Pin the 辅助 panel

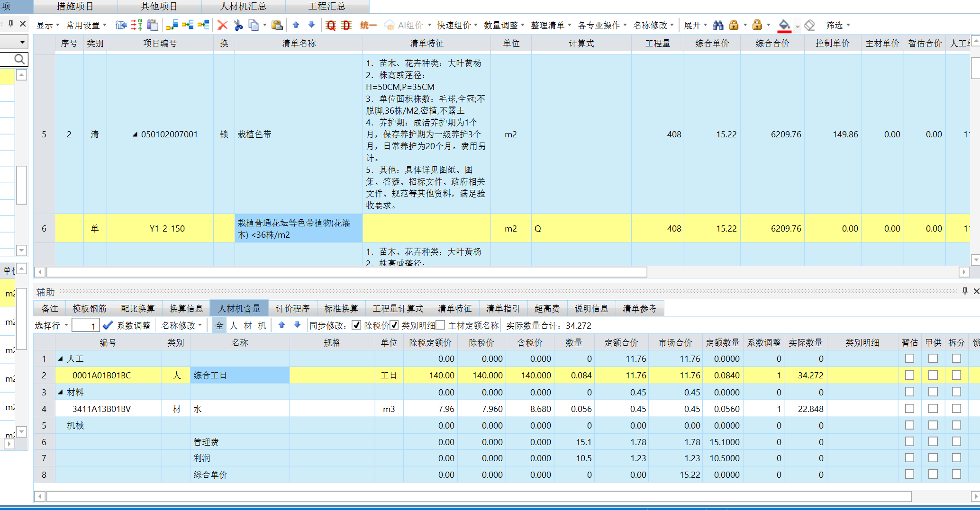(x=965, y=291)
